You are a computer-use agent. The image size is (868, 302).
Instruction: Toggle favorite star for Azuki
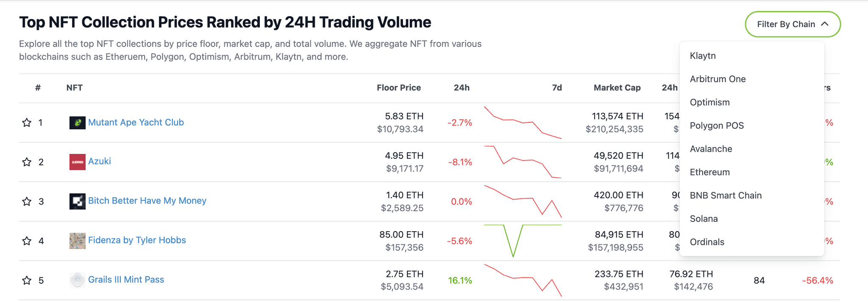coord(26,162)
